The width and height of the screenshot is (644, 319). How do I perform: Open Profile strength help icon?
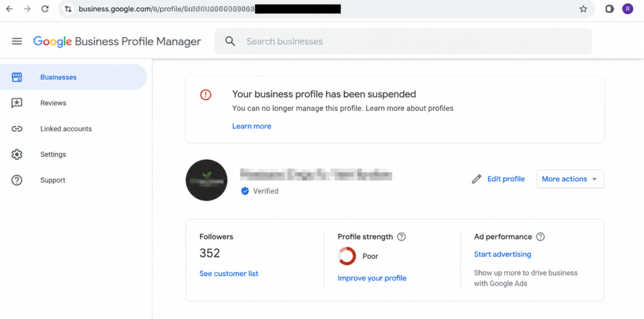401,237
